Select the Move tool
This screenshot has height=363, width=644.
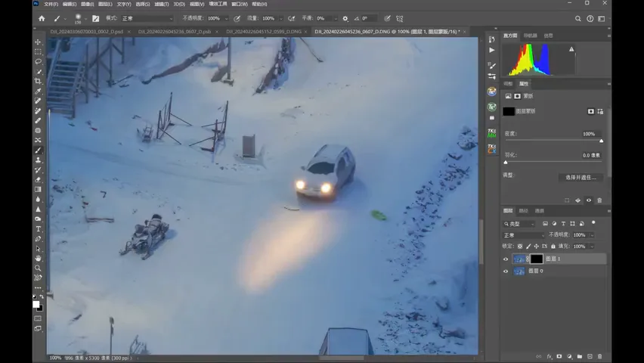(39, 42)
